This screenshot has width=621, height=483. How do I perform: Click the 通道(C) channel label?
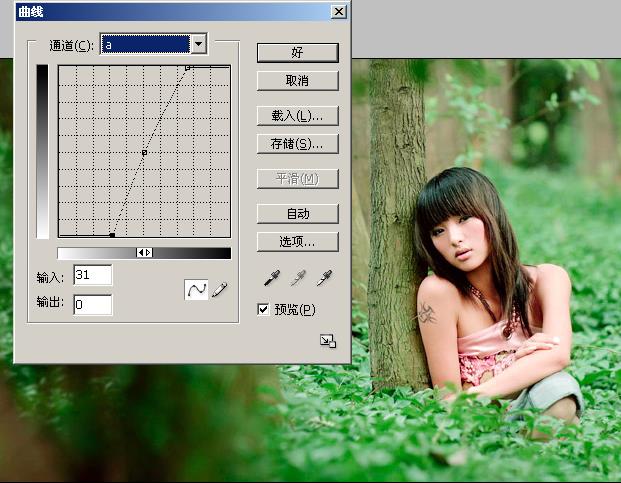tap(71, 46)
